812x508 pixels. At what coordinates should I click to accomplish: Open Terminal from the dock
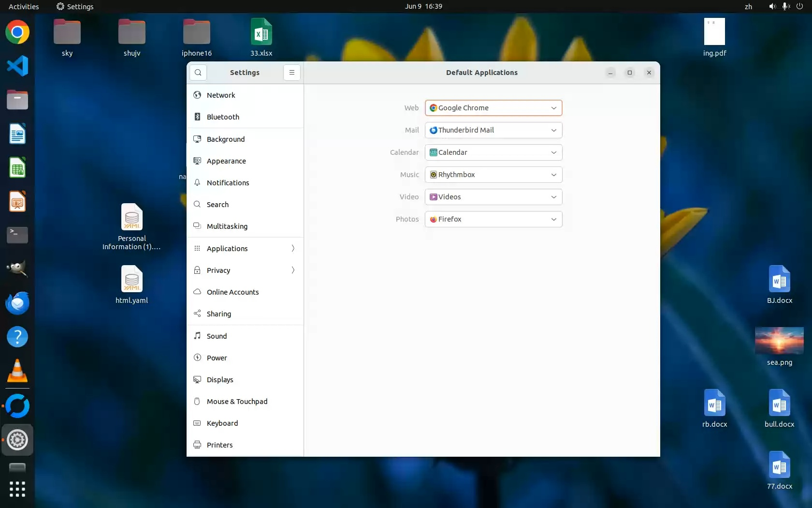tap(17, 235)
